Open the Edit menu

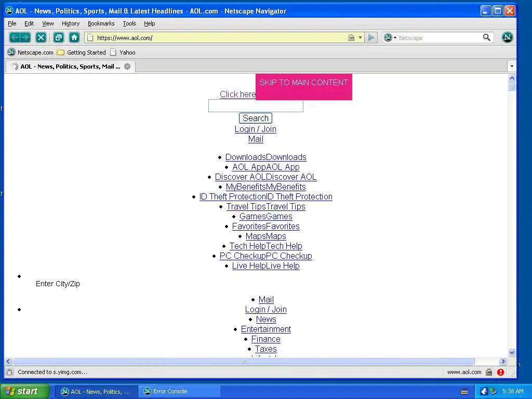[x=29, y=23]
